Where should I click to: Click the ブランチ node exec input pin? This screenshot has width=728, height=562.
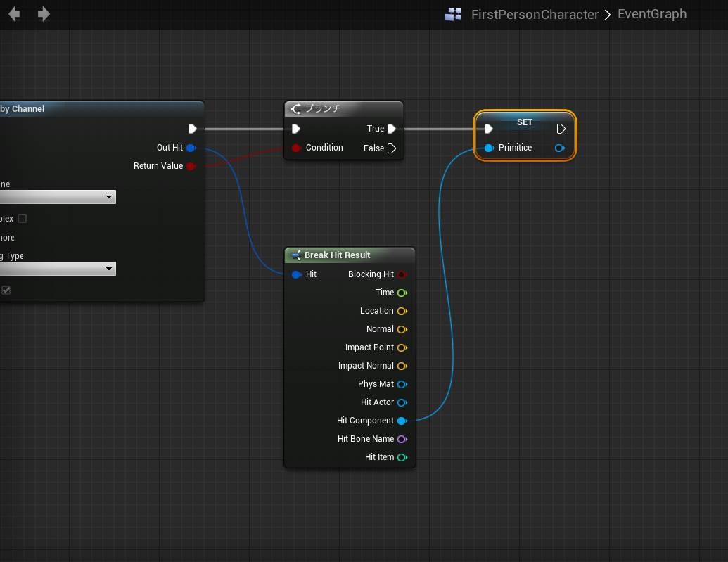point(295,129)
